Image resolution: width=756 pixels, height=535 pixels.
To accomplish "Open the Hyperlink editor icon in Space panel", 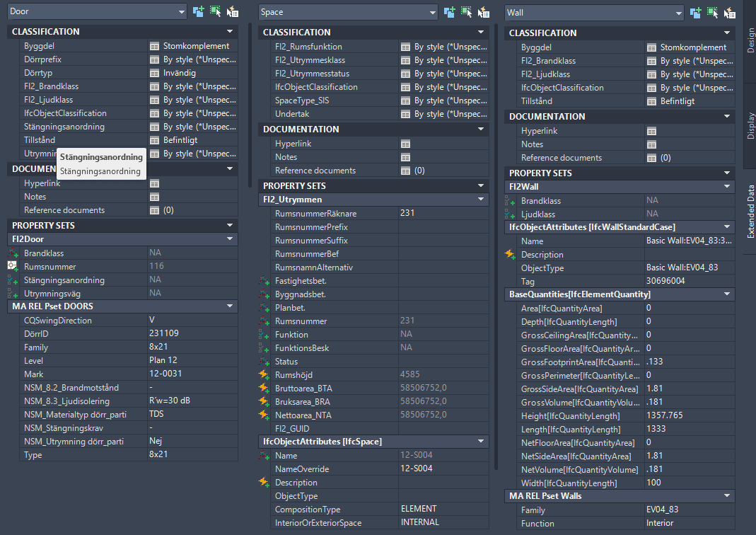I will 405,144.
